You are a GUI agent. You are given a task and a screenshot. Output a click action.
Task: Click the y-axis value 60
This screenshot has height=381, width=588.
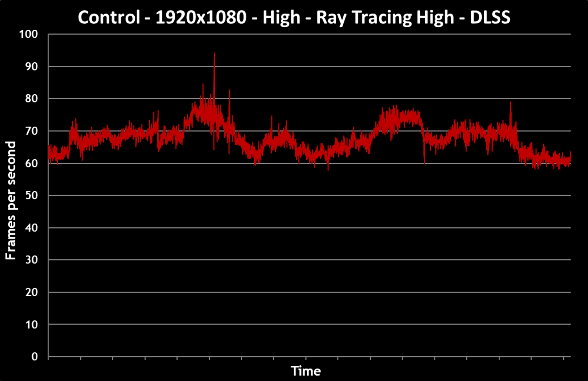coord(31,163)
